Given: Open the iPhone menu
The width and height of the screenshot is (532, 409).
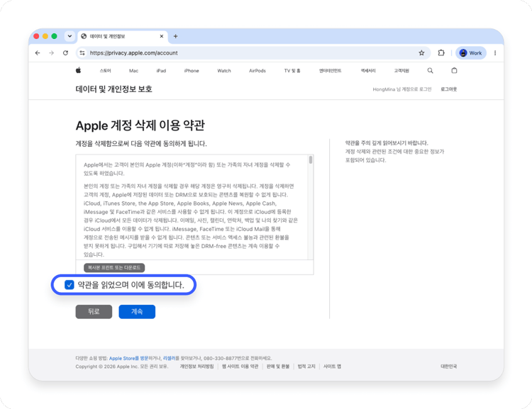Looking at the screenshot, I should click(x=192, y=71).
